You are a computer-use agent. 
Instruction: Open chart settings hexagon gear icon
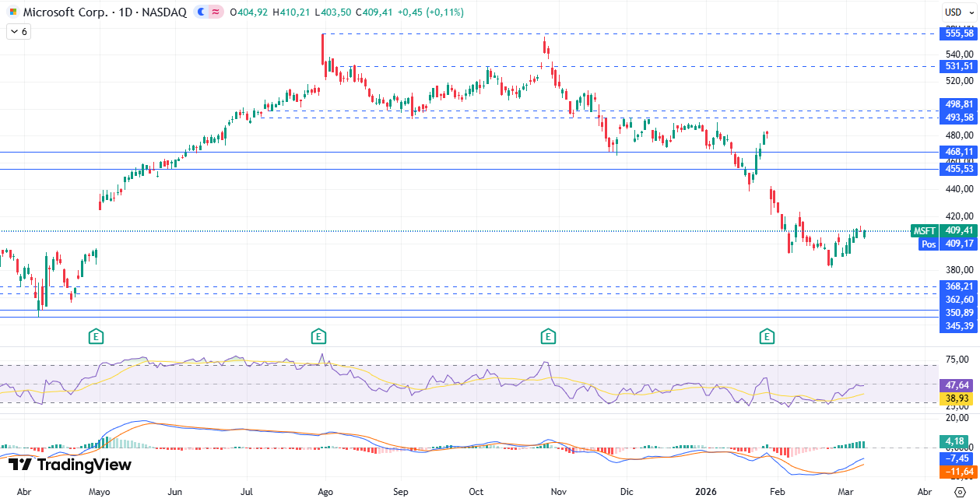(960, 492)
